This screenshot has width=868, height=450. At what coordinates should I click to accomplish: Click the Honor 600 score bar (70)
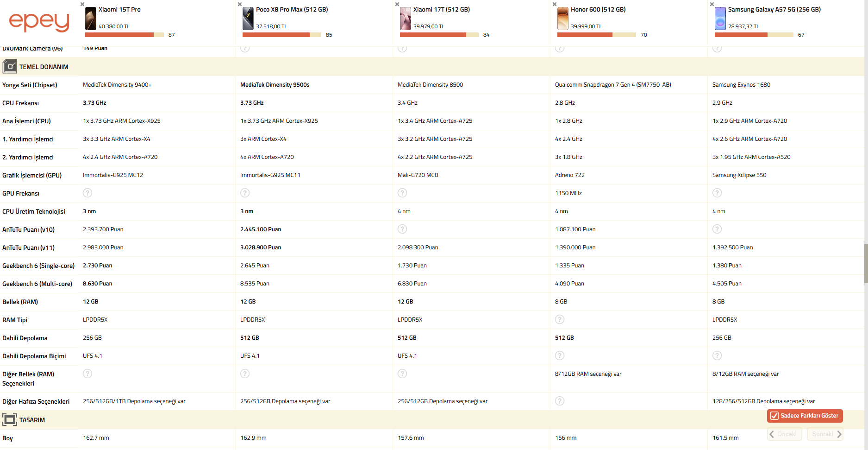tap(597, 35)
